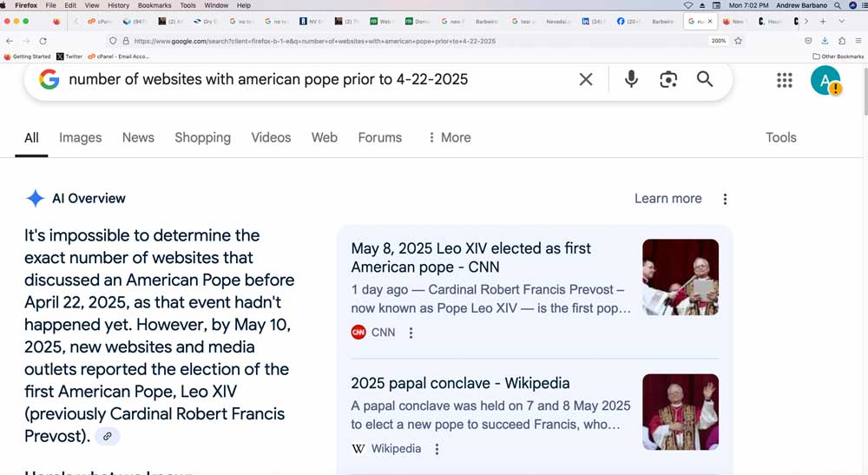The height and width of the screenshot is (475, 868).
Task: Open Google Lens image search
Action: pos(667,80)
